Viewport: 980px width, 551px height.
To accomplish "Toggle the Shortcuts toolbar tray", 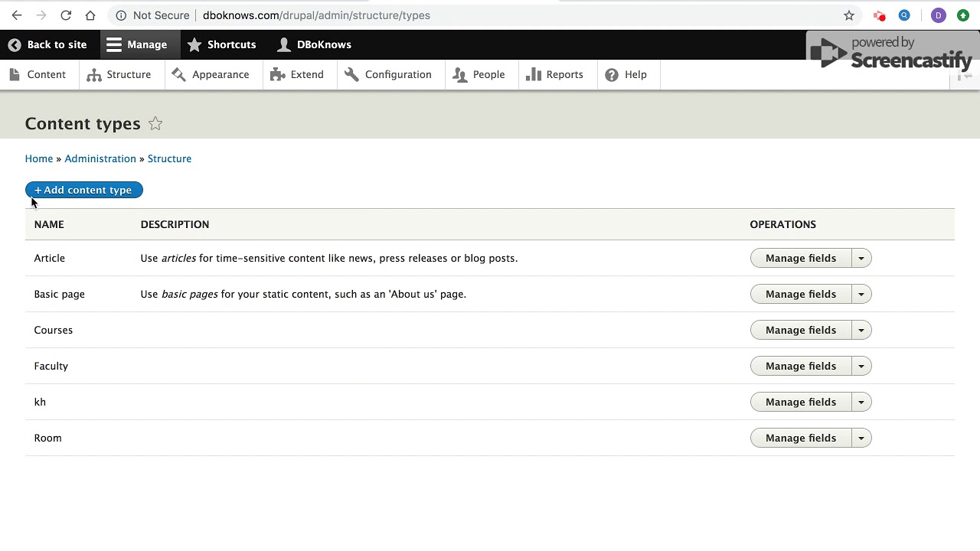I will coord(222,44).
